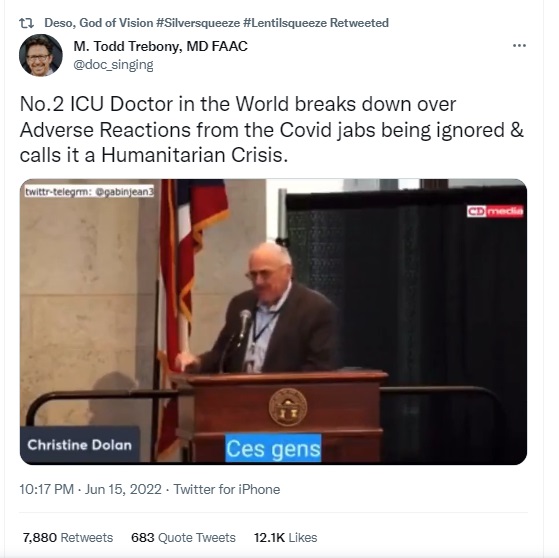Click the Christine Dolan caption in video
This screenshot has width=559, height=558.
pos(80,445)
